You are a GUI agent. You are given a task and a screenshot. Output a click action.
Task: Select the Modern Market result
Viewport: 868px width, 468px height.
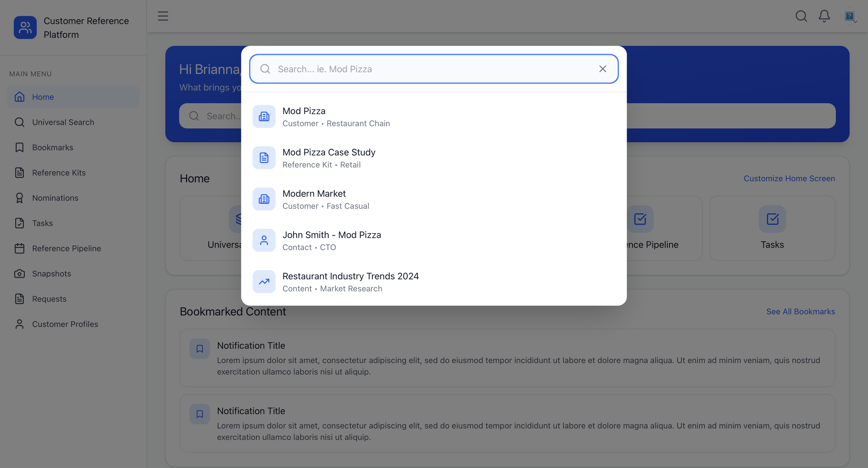point(434,199)
